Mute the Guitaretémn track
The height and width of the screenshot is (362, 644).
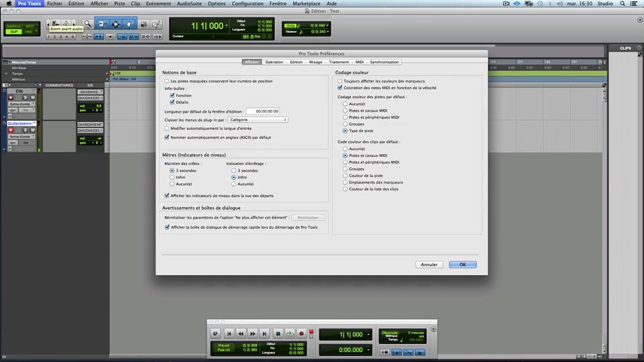32,130
